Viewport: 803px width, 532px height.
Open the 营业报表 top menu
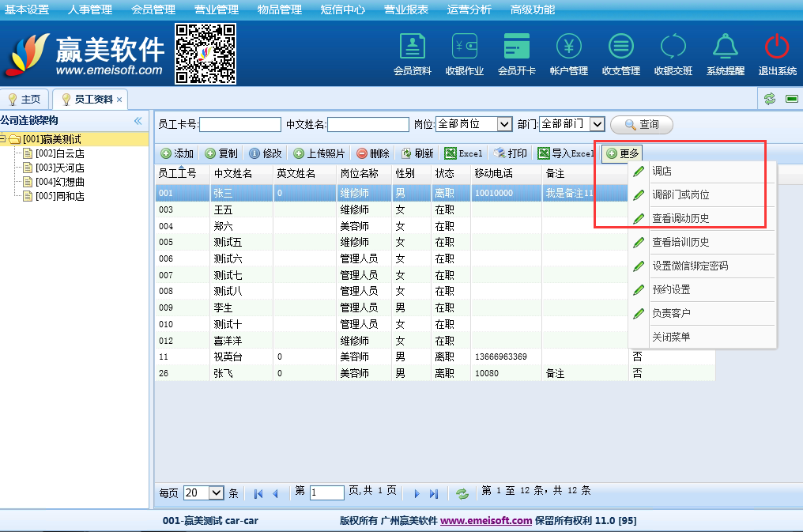406,9
